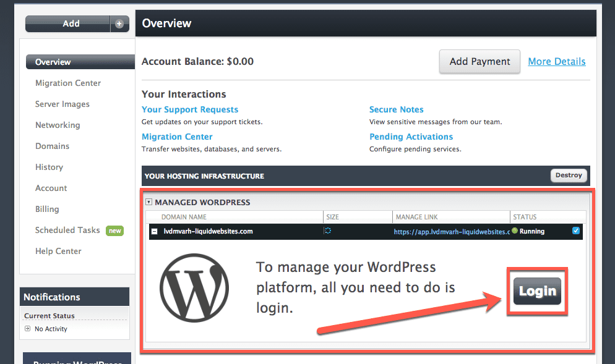The image size is (615, 364).
Task: Collapse the Managed WordPress section
Action: point(148,202)
